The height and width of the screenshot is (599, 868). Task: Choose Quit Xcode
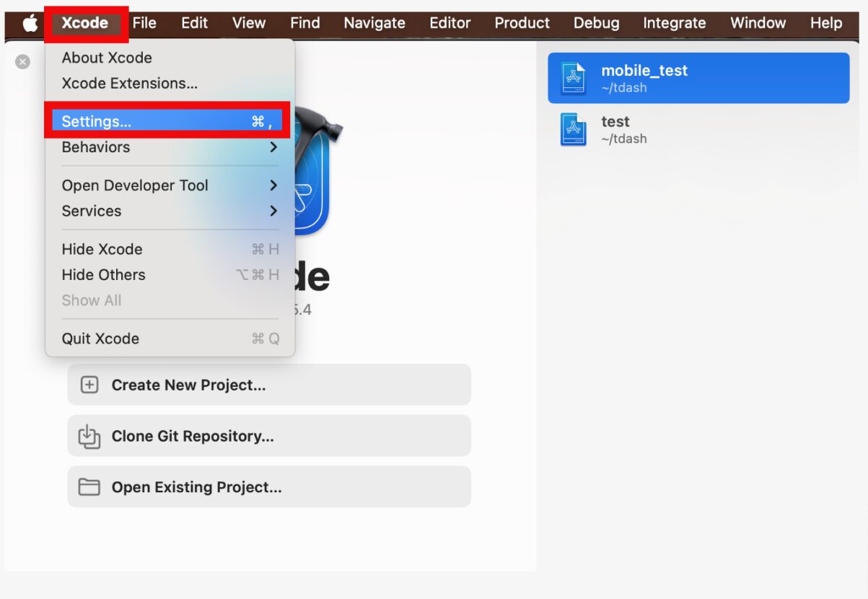[101, 339]
